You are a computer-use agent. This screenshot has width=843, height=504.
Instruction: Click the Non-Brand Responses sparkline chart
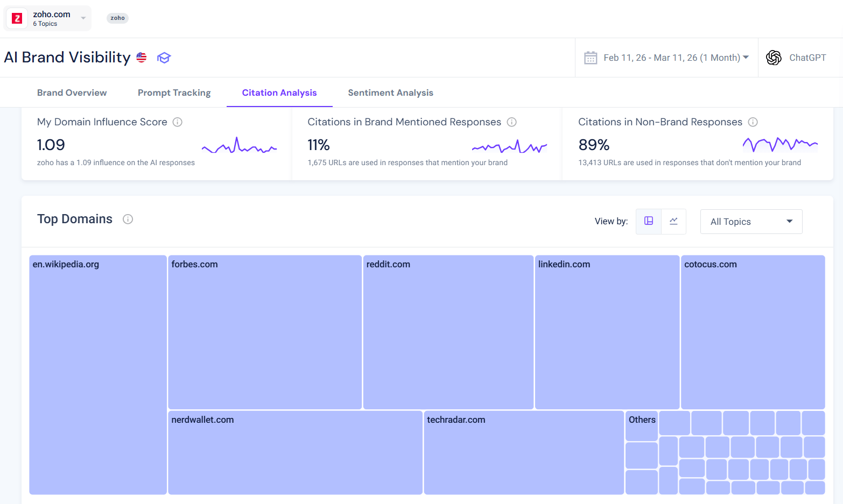point(780,144)
